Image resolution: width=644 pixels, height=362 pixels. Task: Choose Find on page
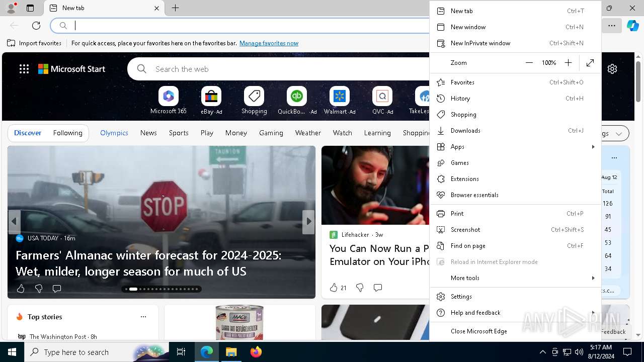(x=515, y=246)
